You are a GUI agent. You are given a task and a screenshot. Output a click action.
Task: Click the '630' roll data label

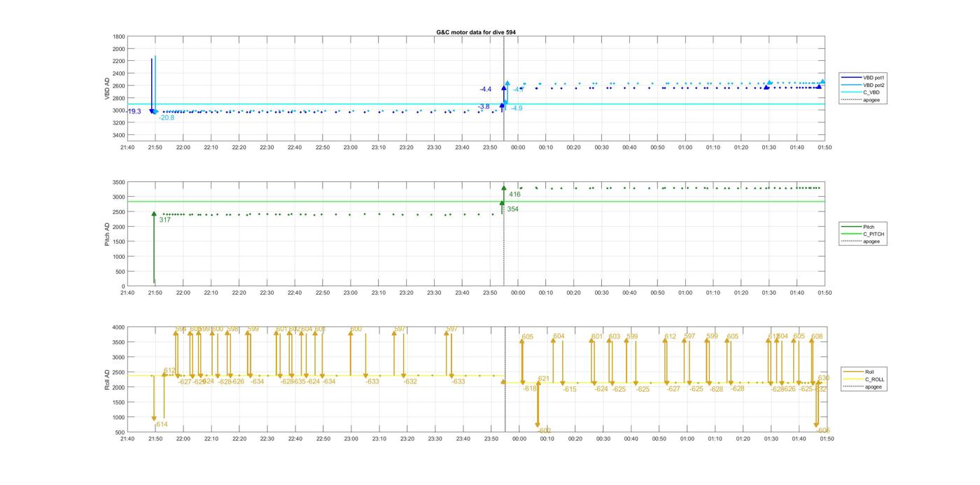click(823, 378)
